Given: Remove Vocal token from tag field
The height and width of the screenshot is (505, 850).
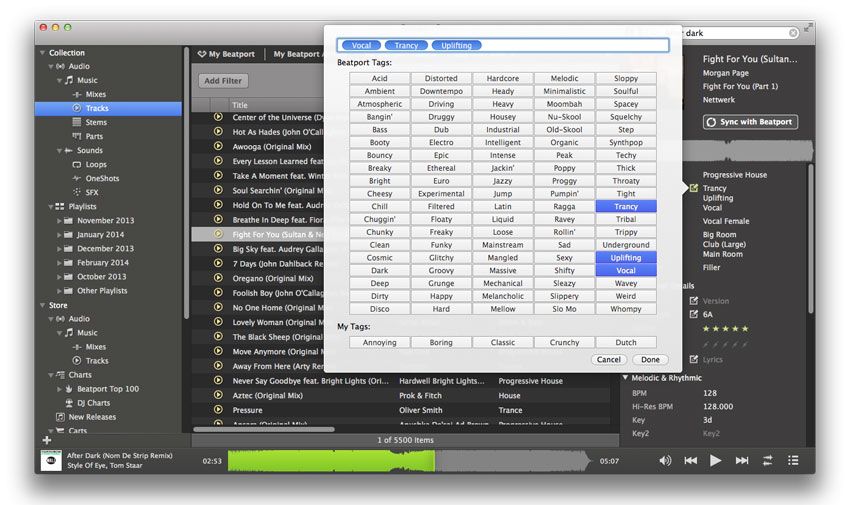Looking at the screenshot, I should click(361, 46).
